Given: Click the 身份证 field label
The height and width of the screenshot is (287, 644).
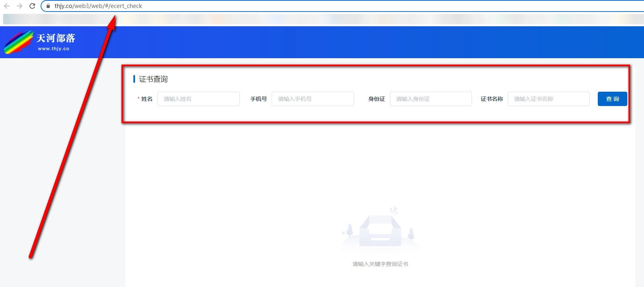Looking at the screenshot, I should pyautogui.click(x=376, y=99).
